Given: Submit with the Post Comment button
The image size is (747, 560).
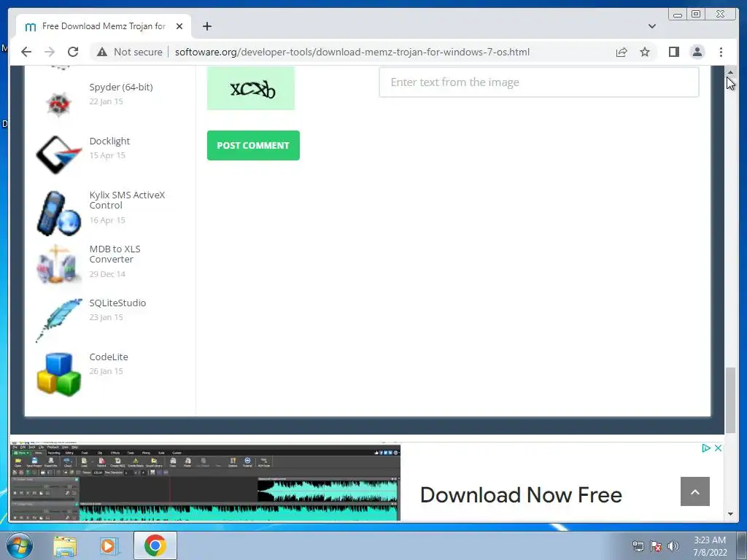Looking at the screenshot, I should point(253,145).
